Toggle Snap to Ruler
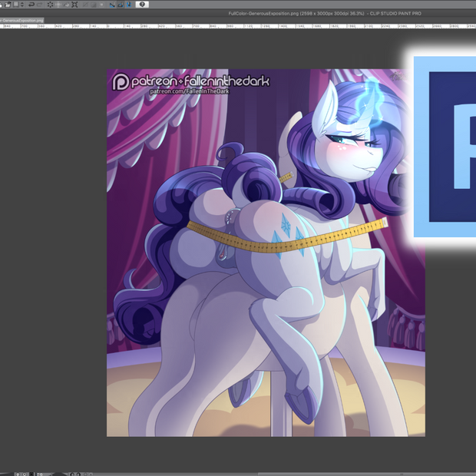 pyautogui.click(x=112, y=5)
